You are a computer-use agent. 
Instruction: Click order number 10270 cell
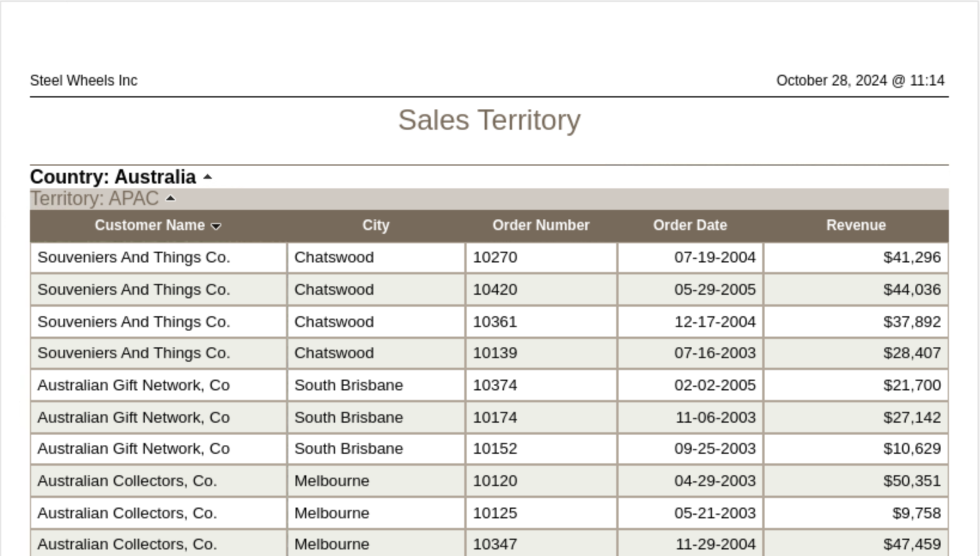(495, 258)
